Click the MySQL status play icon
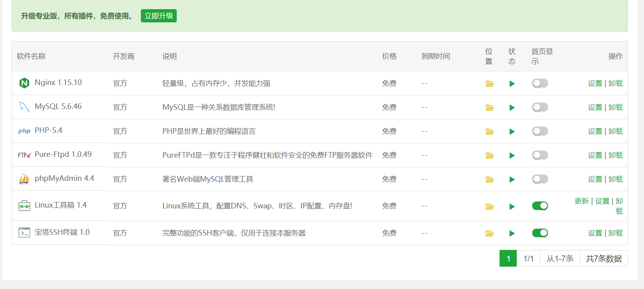This screenshot has width=644, height=289. 512,108
